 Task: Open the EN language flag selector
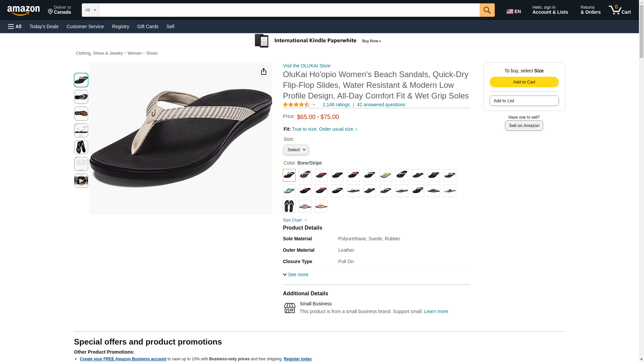[514, 11]
